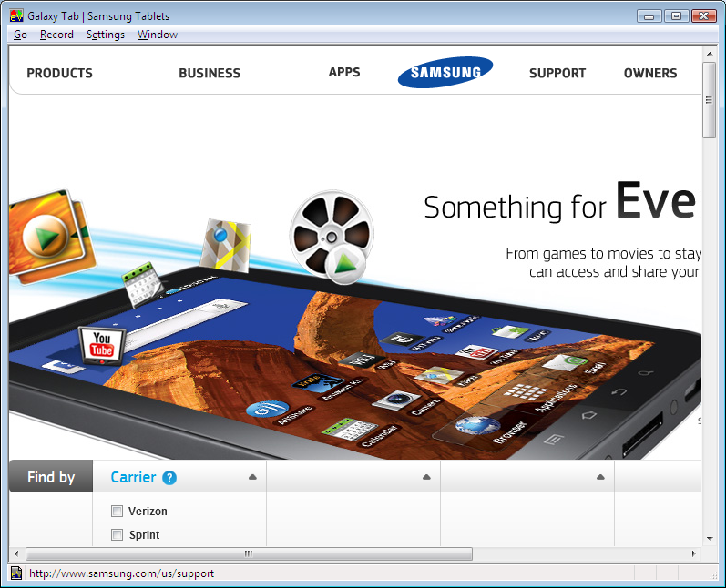This screenshot has height=588, width=726.
Task: Open the APPS page
Action: (x=344, y=72)
